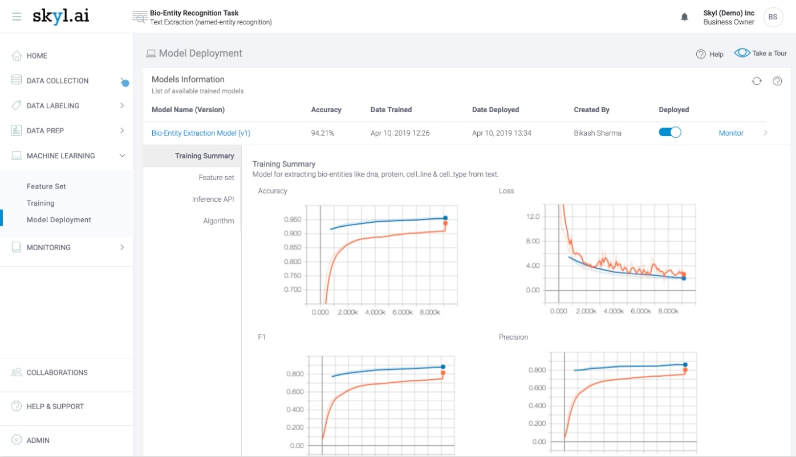Click the Help question mark icon
Image resolution: width=796 pixels, height=457 pixels.
point(701,54)
